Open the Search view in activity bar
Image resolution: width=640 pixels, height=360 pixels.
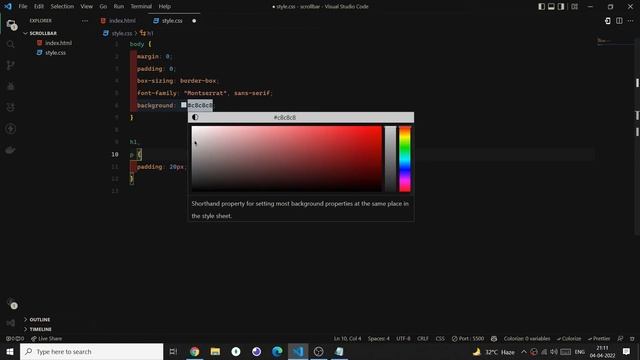11,44
